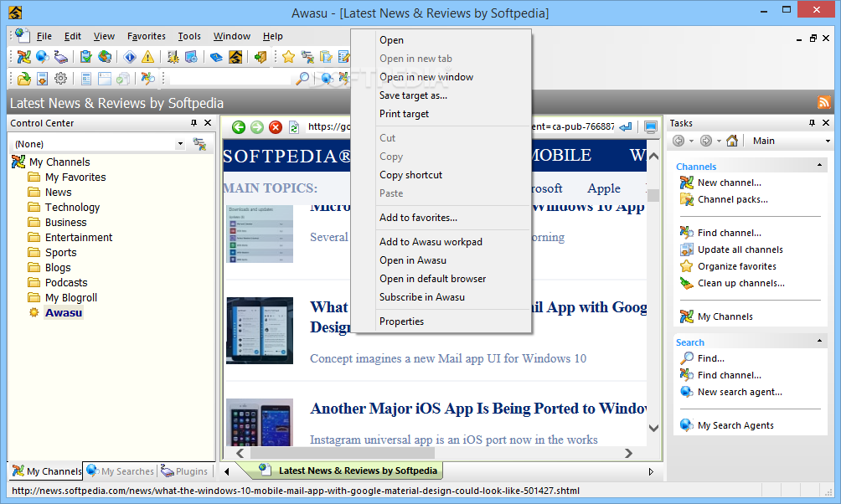
Task: Click the channel filter icon beside (None) dropdown
Action: [x=199, y=144]
